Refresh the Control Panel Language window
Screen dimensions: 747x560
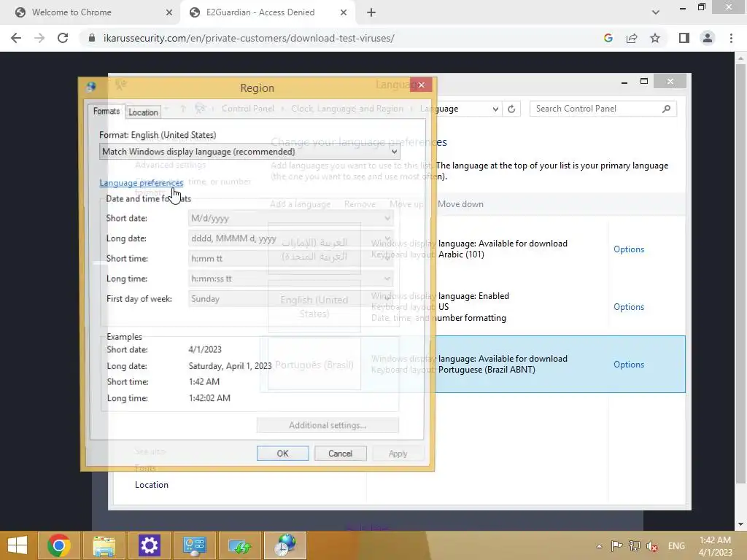point(511,109)
